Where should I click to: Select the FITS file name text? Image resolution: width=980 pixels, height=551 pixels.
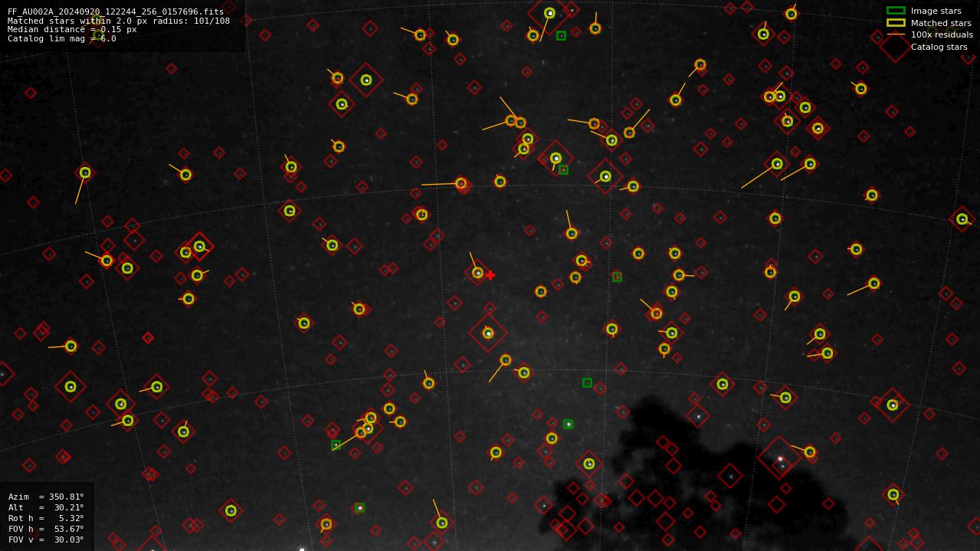(116, 11)
